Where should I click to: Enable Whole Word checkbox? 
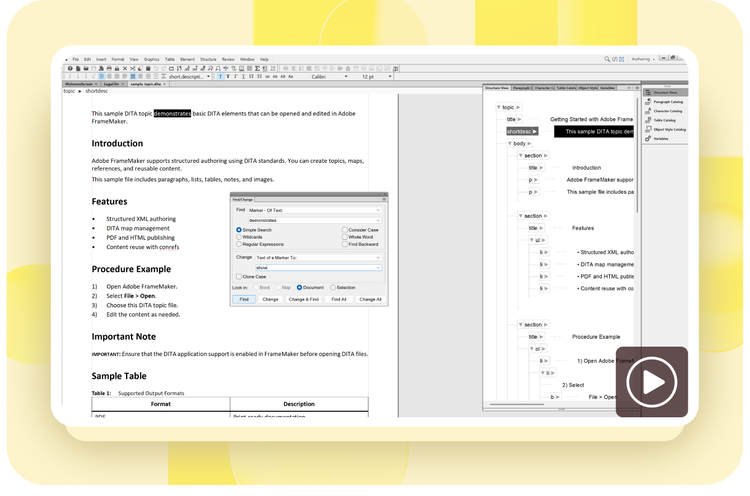(344, 237)
